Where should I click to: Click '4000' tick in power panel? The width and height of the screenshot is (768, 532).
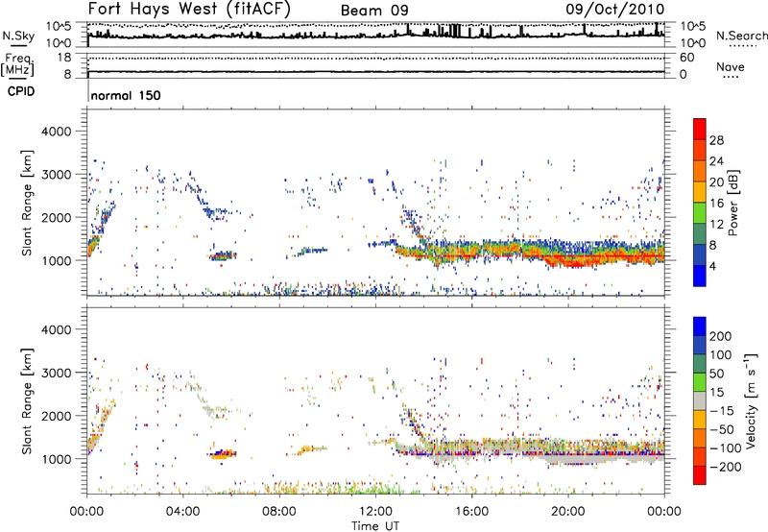(56, 132)
